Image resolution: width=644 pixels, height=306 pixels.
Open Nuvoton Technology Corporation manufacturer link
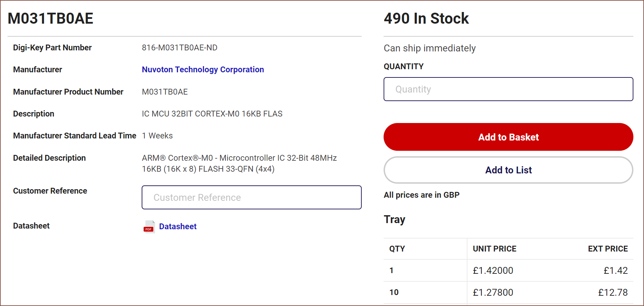pos(203,70)
